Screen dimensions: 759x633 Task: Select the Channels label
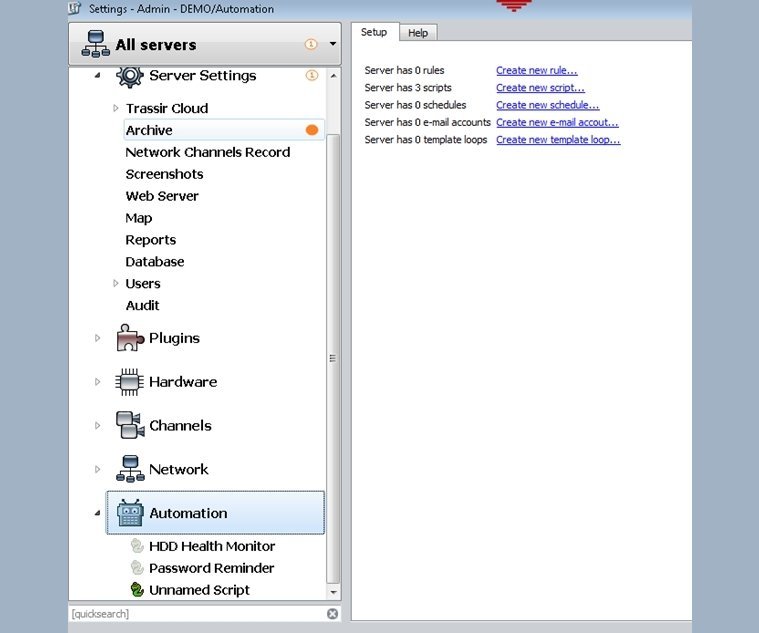(180, 425)
